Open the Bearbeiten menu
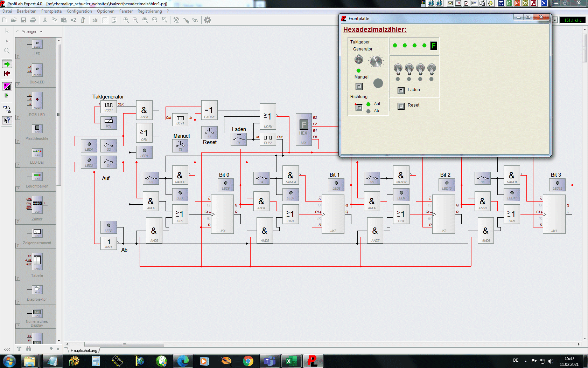This screenshot has height=368, width=588. tap(27, 11)
